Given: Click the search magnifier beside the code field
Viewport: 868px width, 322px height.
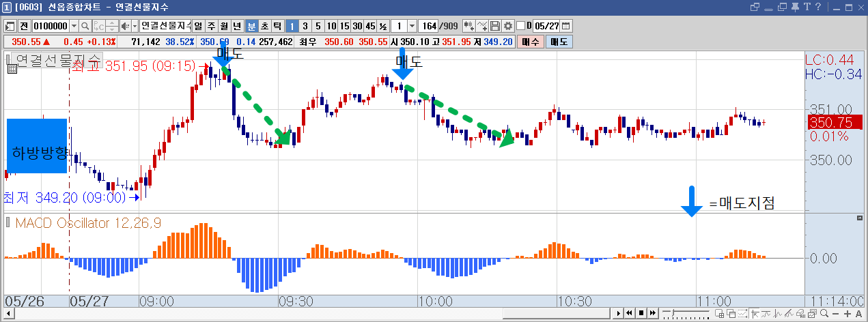Looking at the screenshot, I should click(x=85, y=26).
